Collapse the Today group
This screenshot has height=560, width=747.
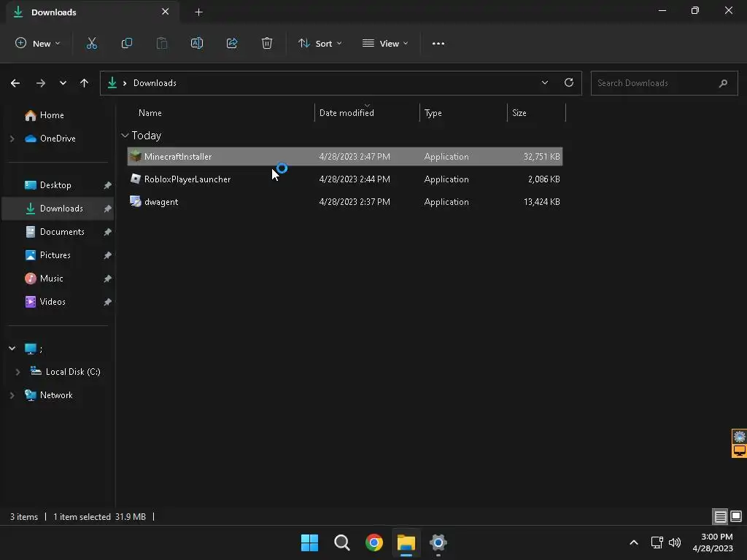pyautogui.click(x=125, y=136)
